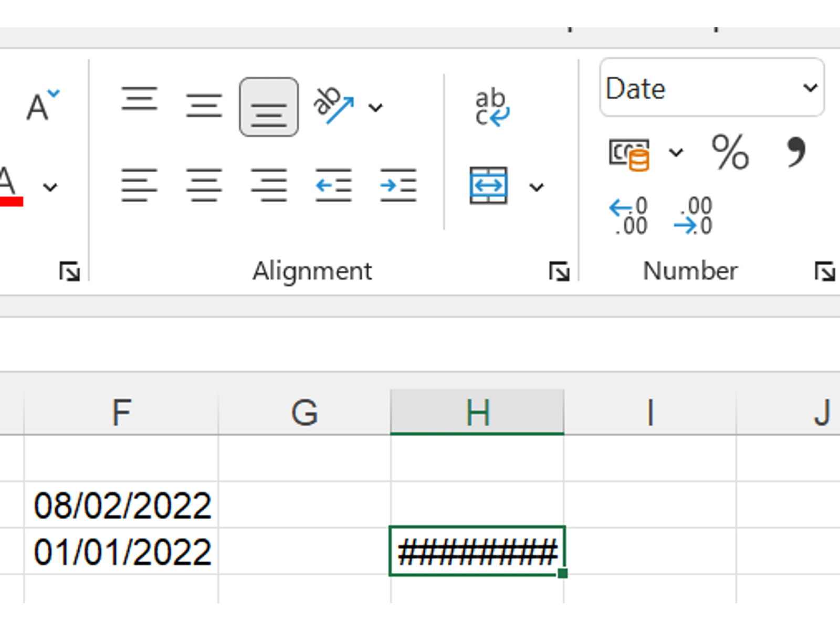Center text horizontally
The width and height of the screenshot is (840, 630).
point(204,185)
